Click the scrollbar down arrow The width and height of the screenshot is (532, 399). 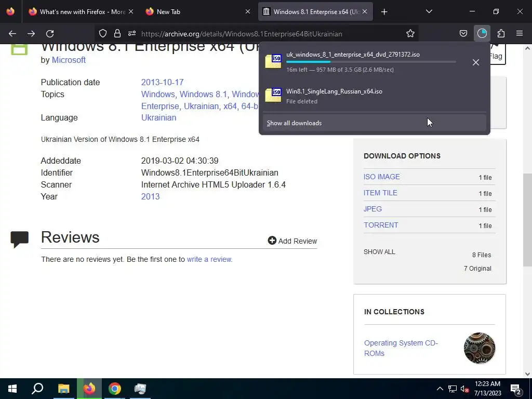coord(527,374)
